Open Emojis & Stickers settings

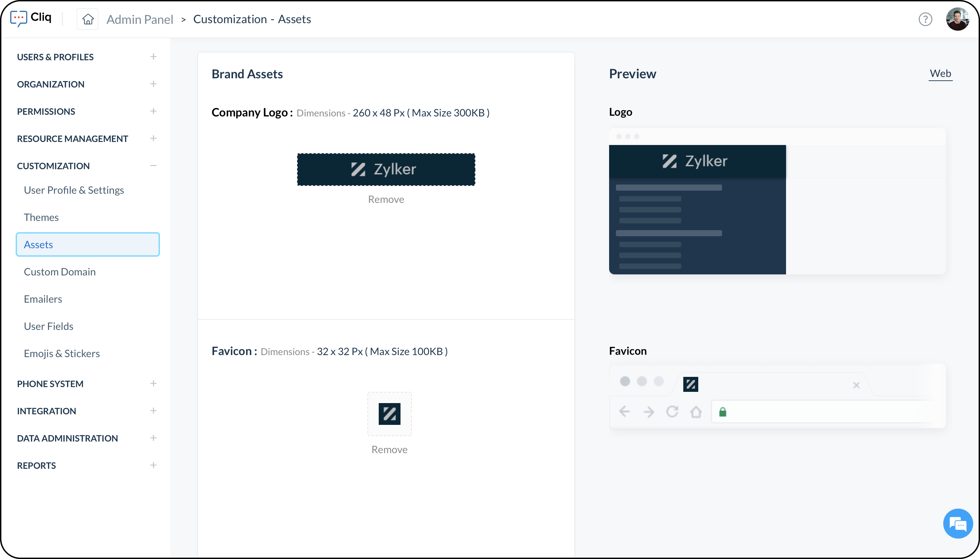62,354
